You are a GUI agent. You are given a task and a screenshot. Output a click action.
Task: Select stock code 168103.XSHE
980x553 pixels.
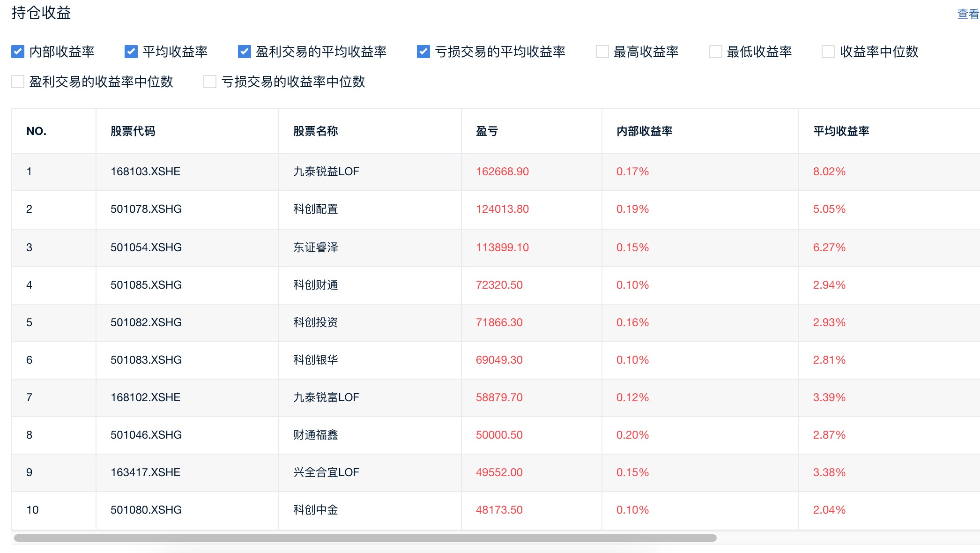[145, 172]
